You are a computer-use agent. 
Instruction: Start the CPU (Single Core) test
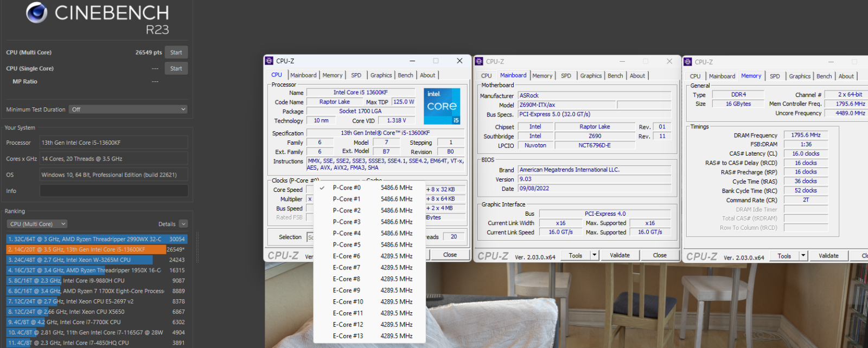pyautogui.click(x=176, y=68)
